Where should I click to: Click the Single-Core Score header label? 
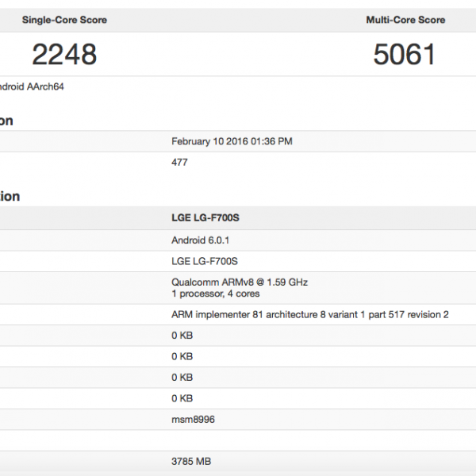pyautogui.click(x=64, y=20)
